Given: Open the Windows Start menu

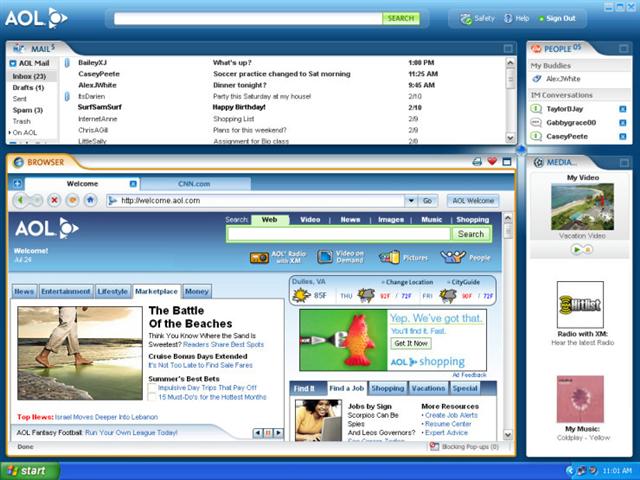Looking at the screenshot, I should click(x=29, y=471).
